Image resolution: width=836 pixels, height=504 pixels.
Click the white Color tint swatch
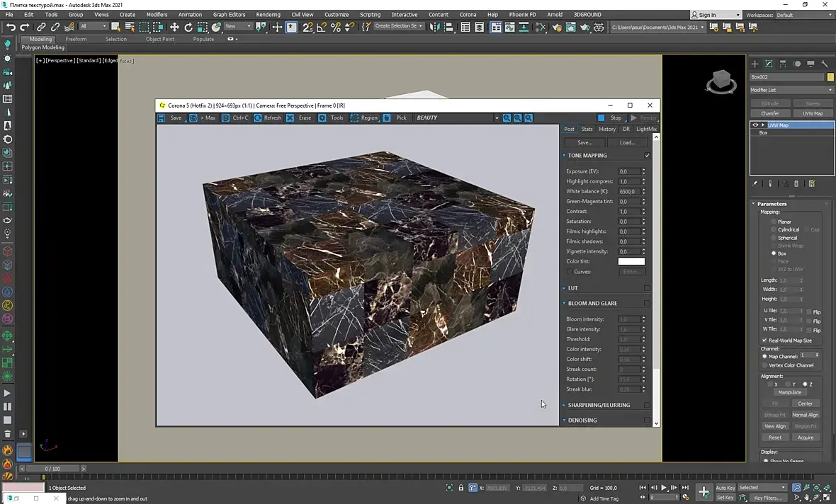click(631, 261)
